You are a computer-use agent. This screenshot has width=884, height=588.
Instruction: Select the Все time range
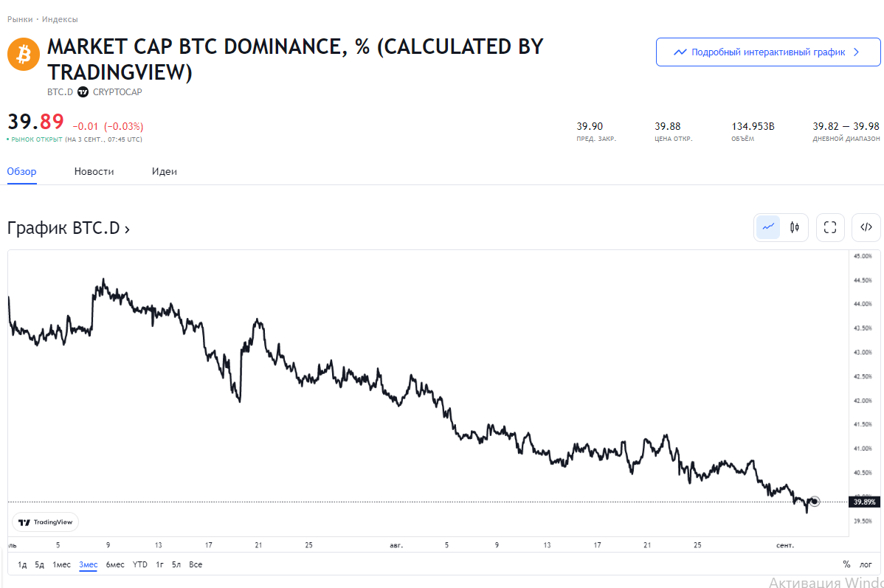point(196,564)
